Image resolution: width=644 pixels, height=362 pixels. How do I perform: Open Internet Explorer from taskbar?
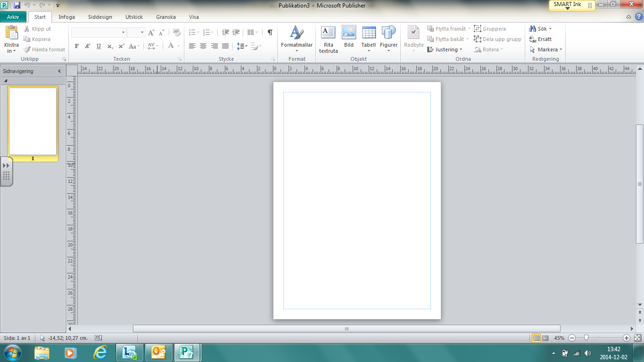tap(100, 352)
